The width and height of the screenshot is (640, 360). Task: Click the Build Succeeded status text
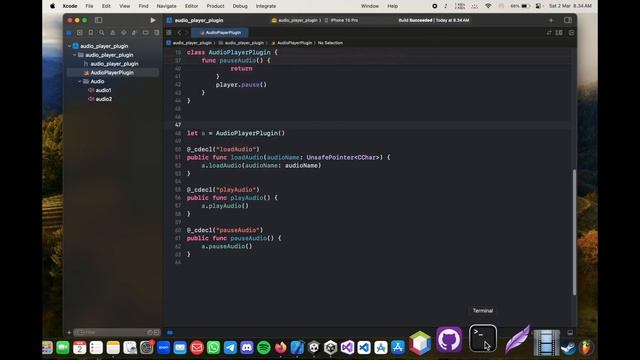point(433,20)
